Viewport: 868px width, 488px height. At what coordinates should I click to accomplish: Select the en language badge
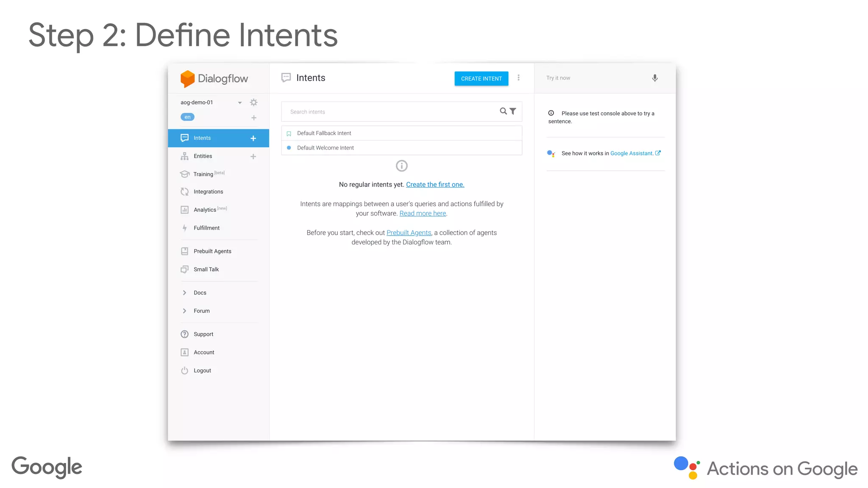pos(187,117)
